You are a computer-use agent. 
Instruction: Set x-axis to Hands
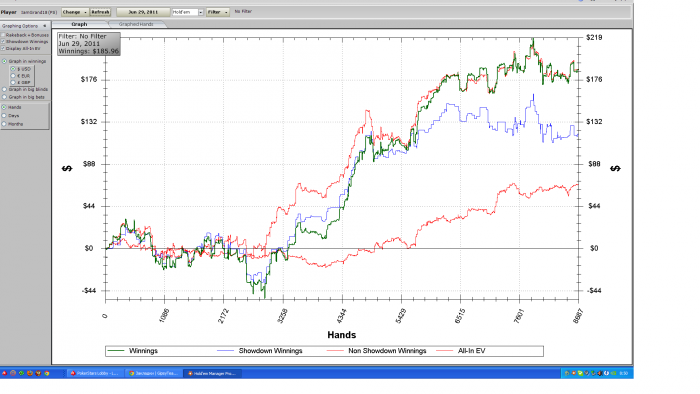(x=4, y=107)
